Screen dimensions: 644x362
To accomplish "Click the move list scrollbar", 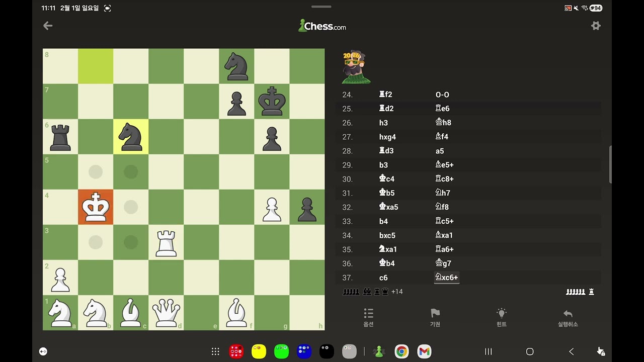I will [x=610, y=165].
